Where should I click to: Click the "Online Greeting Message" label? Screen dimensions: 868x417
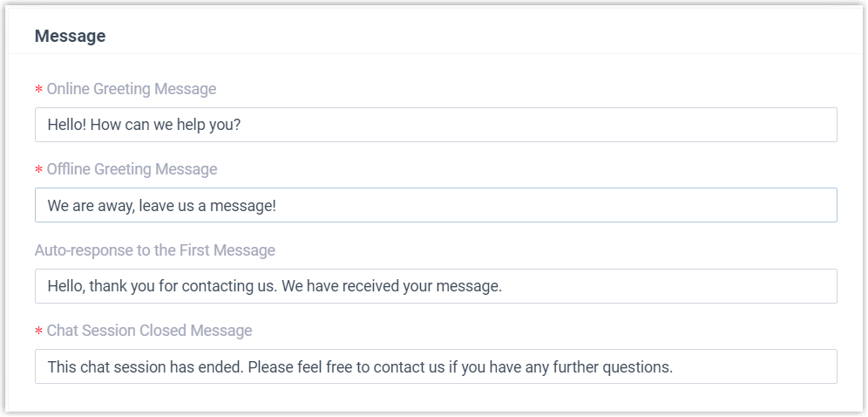coord(131,89)
